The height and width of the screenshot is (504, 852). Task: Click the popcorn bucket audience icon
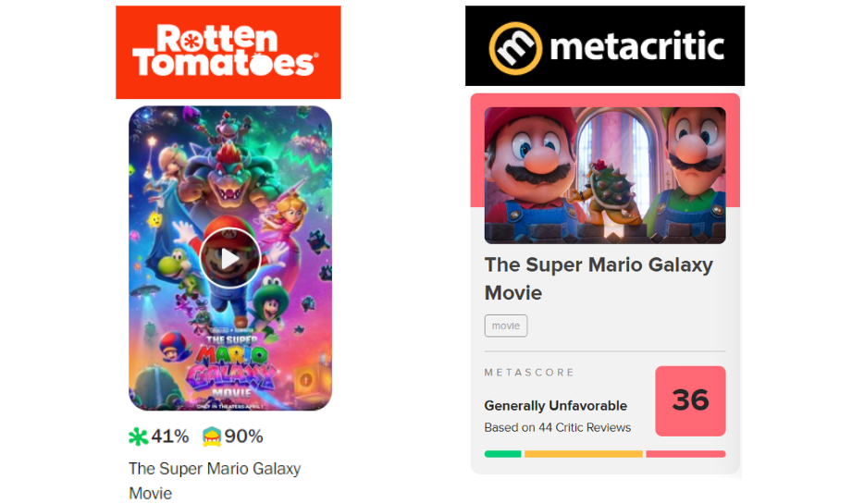pos(212,436)
